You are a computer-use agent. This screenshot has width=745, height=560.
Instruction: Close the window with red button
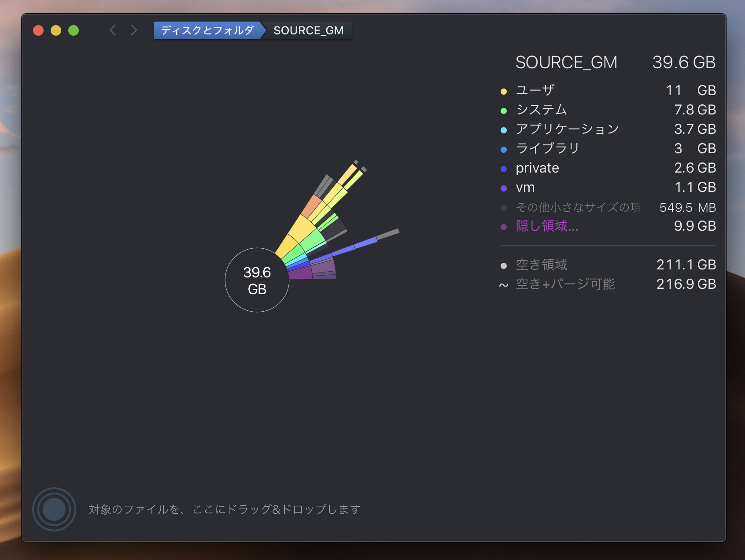coord(38,30)
